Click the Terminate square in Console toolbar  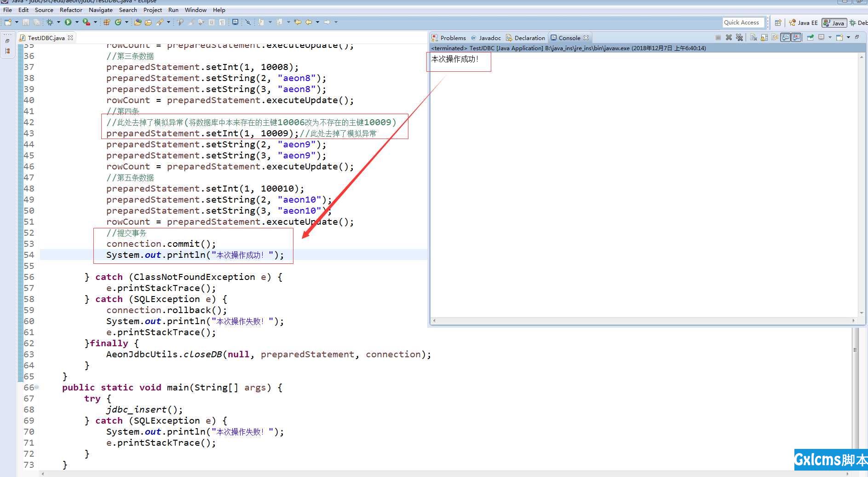pyautogui.click(x=718, y=37)
